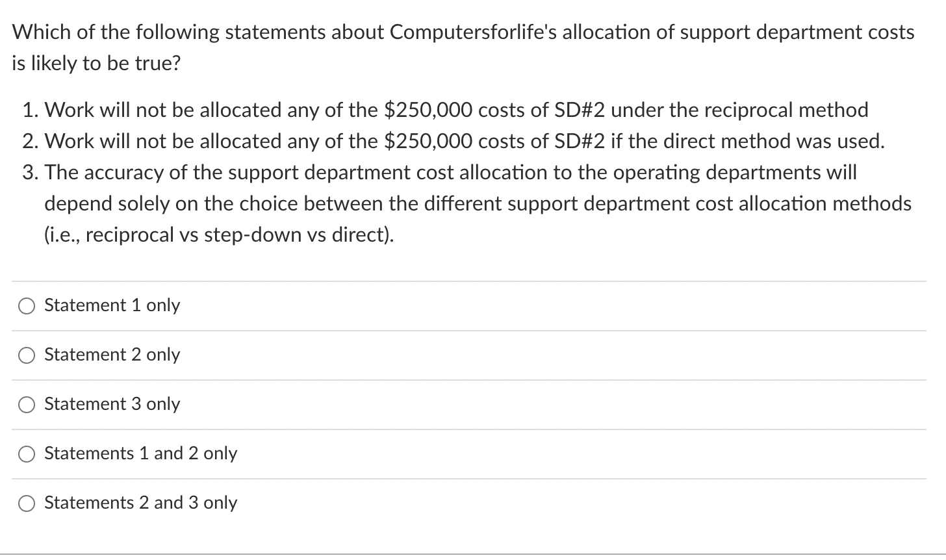The image size is (946, 560).
Task: Click statement 1 about the reciprocal method
Action: click(x=455, y=110)
